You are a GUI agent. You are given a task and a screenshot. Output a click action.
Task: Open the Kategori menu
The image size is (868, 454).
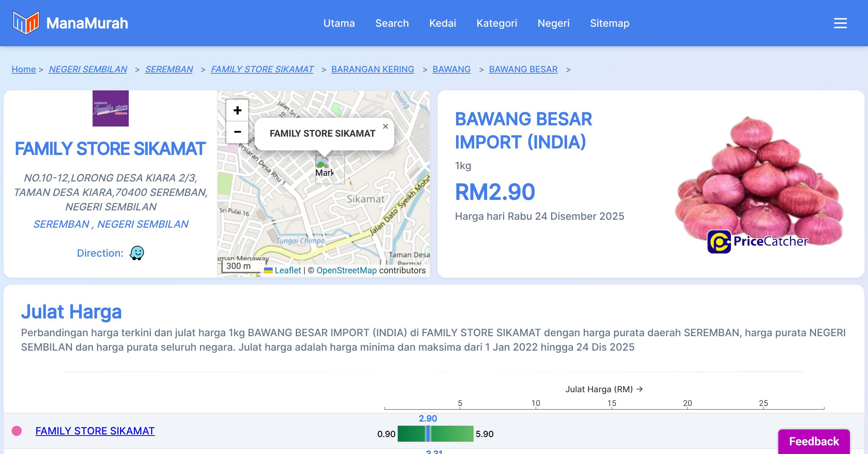click(497, 23)
